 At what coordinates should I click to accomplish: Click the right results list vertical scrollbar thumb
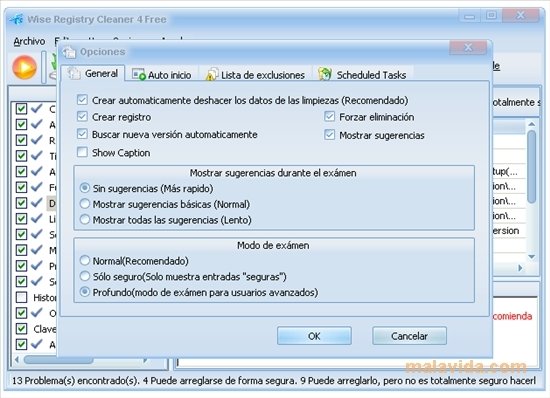[532, 167]
